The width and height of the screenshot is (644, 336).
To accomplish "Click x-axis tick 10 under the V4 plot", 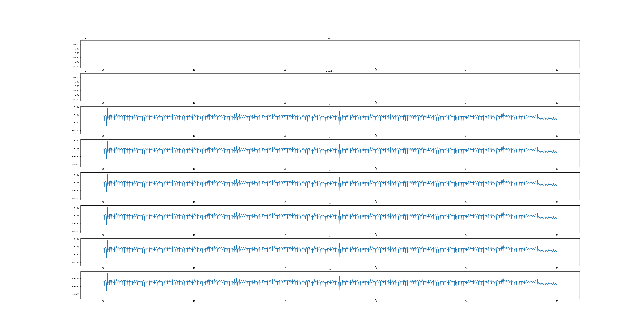I will (103, 235).
